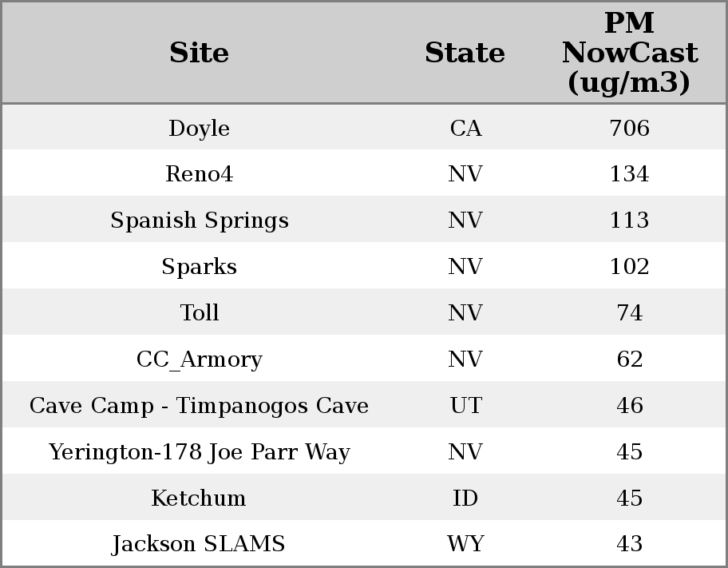Image resolution: width=728 pixels, height=568 pixels.
Task: Click the CA state cell
Action: click(x=465, y=129)
